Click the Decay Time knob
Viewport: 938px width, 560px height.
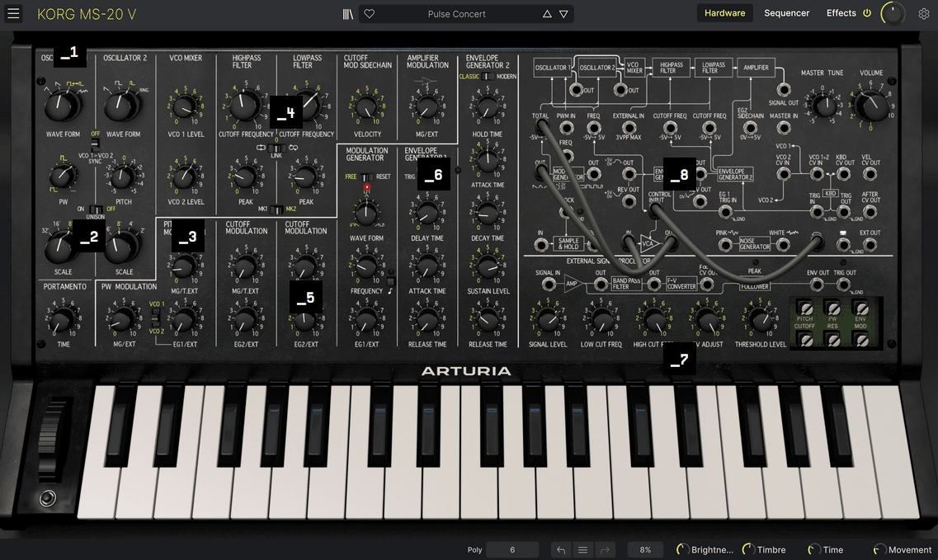click(x=488, y=214)
